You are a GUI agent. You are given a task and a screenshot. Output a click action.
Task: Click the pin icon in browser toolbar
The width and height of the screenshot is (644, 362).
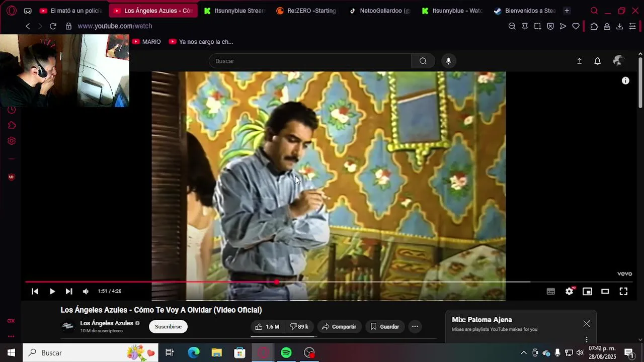525,26
